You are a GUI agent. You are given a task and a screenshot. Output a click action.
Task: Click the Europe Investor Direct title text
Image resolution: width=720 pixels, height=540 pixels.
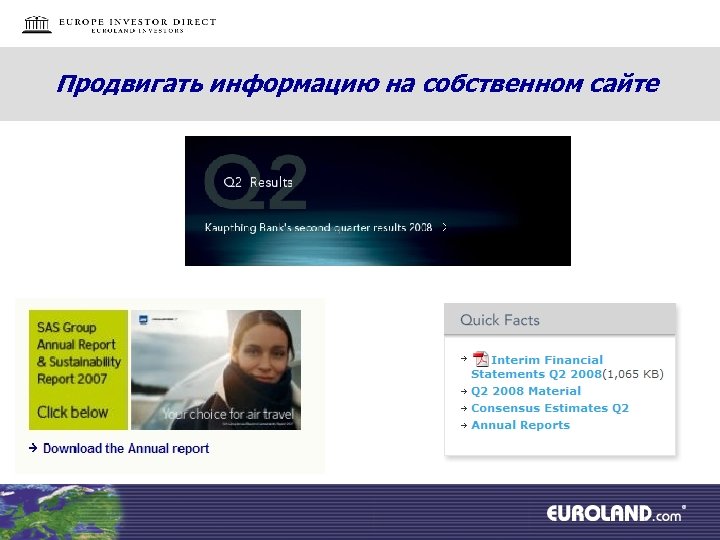tap(137, 22)
